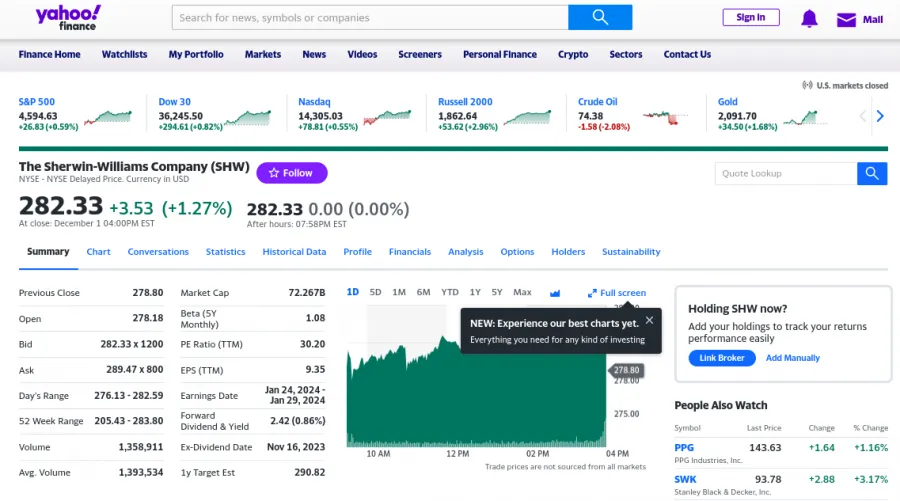The width and height of the screenshot is (900, 501).
Task: Click the 278.80 price marker on chart
Action: pos(626,370)
